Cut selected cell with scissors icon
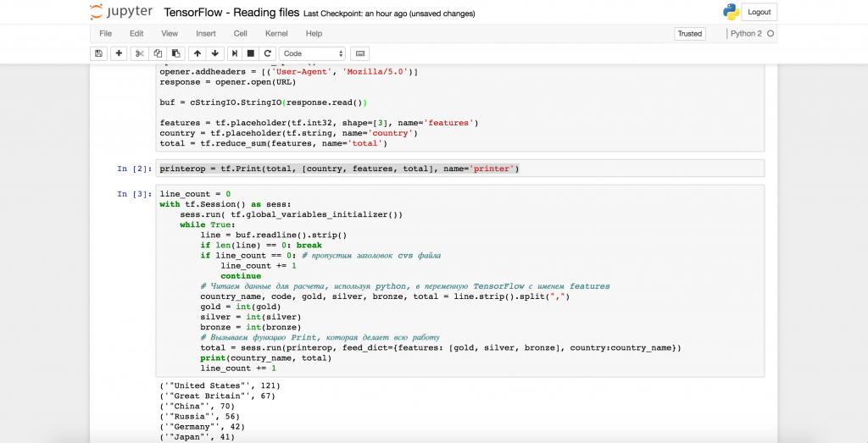This screenshot has width=868, height=443. (141, 53)
